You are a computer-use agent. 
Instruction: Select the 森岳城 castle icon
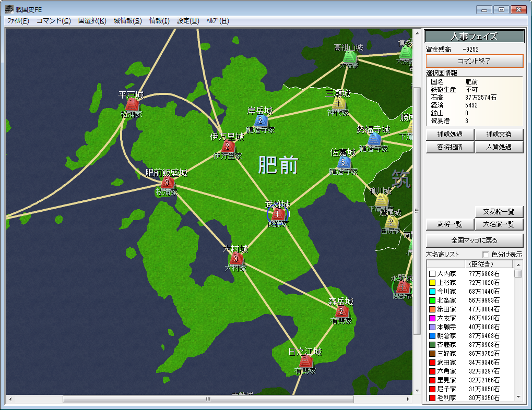(341, 311)
